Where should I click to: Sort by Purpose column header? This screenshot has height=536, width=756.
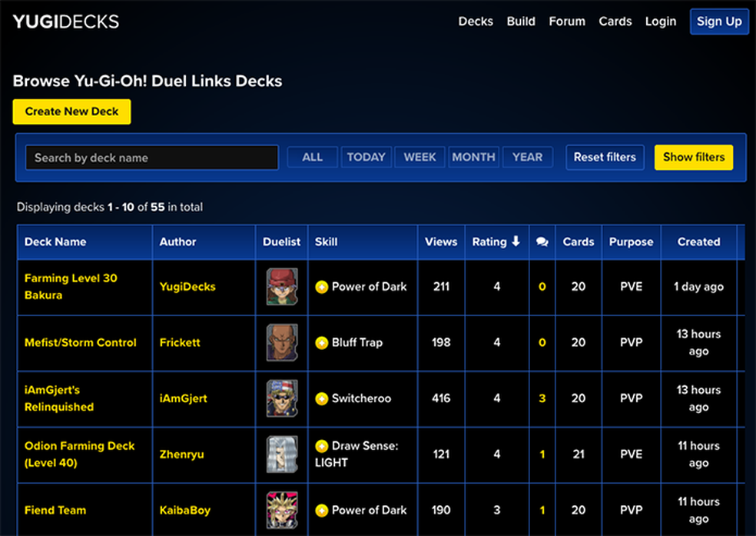[631, 241]
